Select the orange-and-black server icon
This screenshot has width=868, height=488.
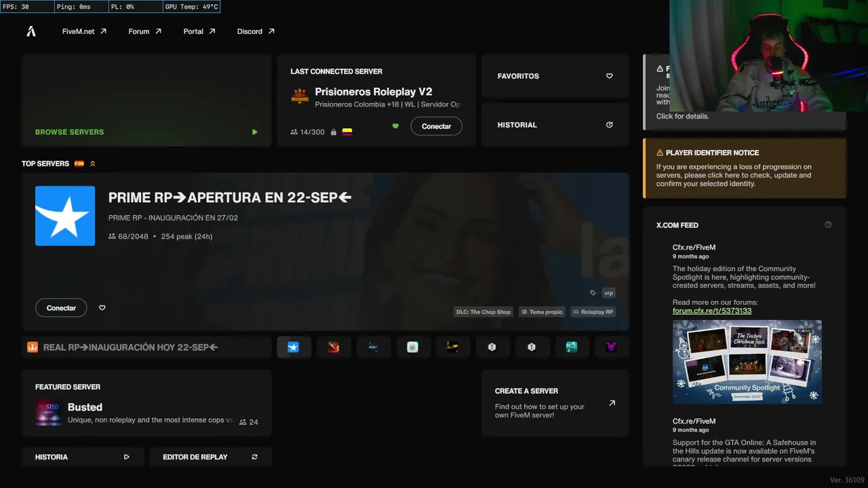(452, 347)
